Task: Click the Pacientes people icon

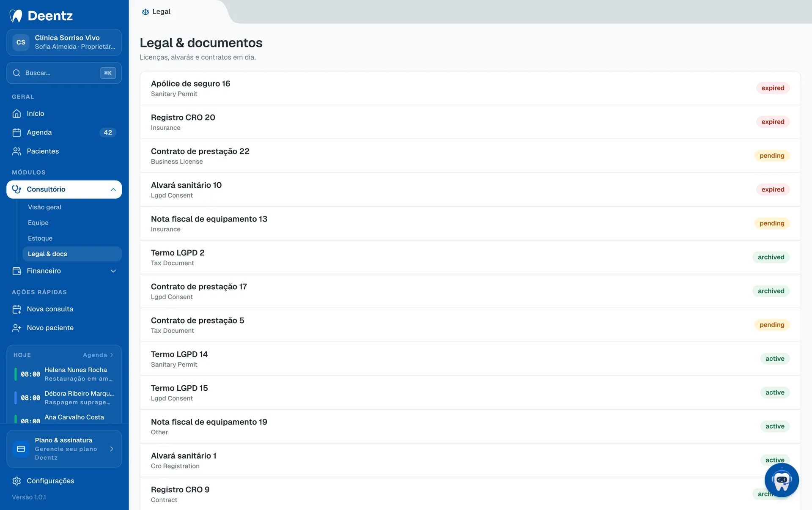Action: point(16,151)
